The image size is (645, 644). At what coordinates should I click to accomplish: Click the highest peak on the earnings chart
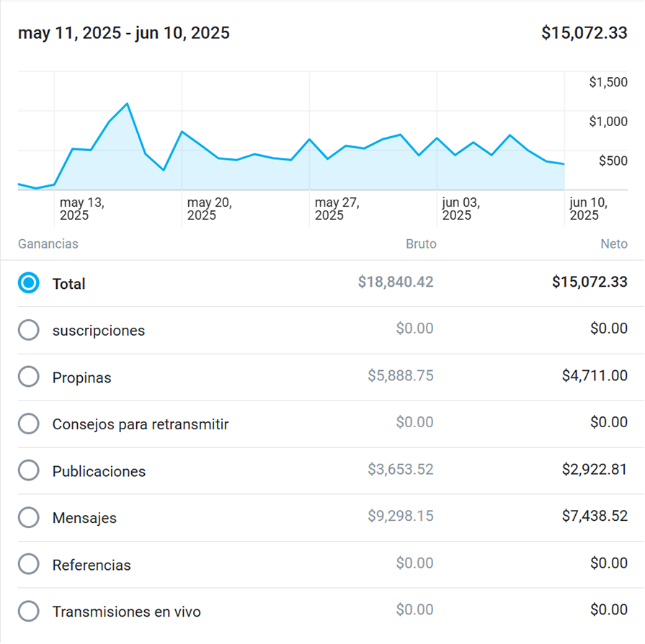point(128,104)
